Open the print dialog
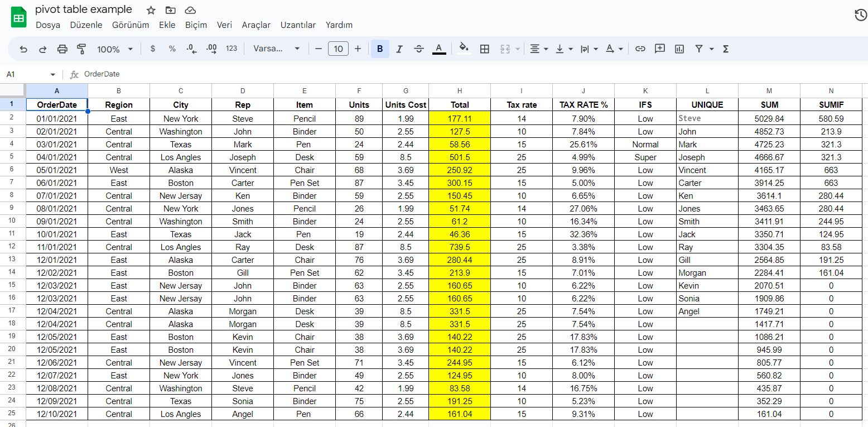This screenshot has width=868, height=427. click(62, 49)
